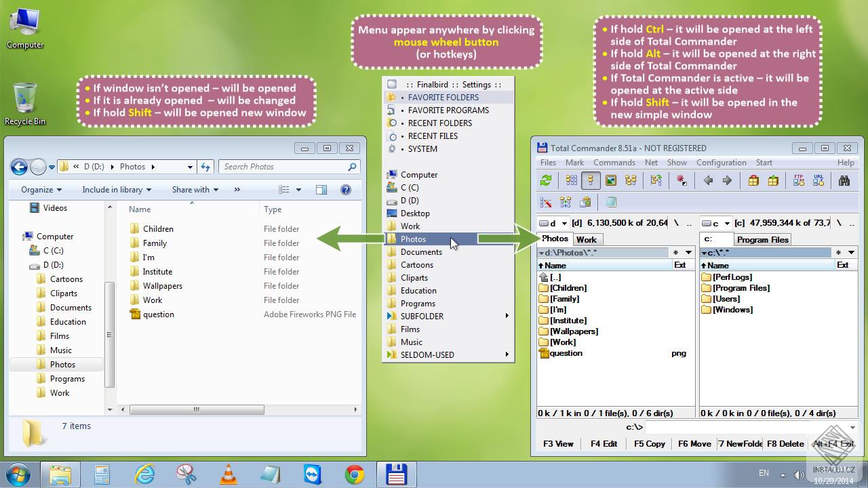Click the Total Commander command line field
The width and height of the screenshot is (868, 488).
click(x=751, y=427)
